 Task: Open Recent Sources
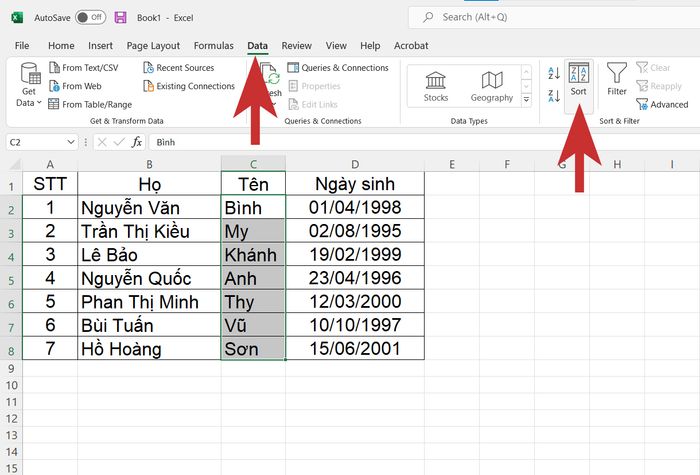tap(179, 67)
